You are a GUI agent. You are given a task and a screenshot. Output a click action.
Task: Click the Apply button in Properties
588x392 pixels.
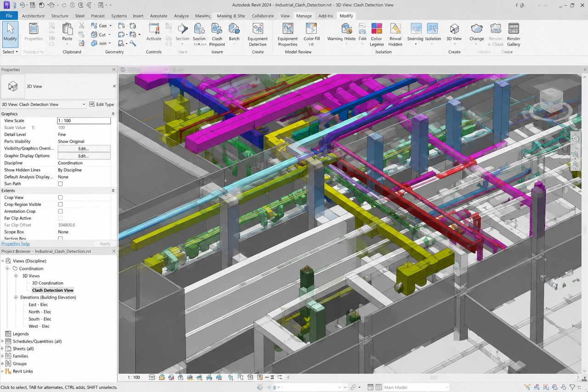(105, 244)
